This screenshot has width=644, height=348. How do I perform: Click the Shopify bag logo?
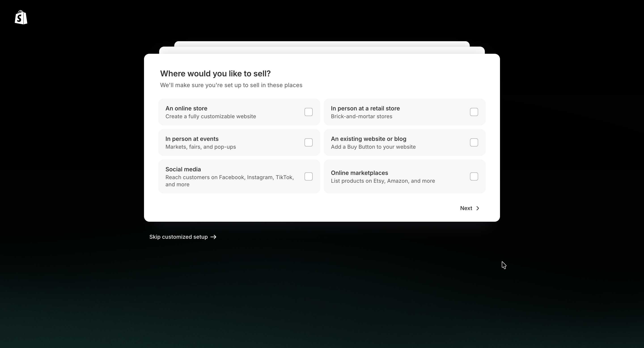(21, 17)
